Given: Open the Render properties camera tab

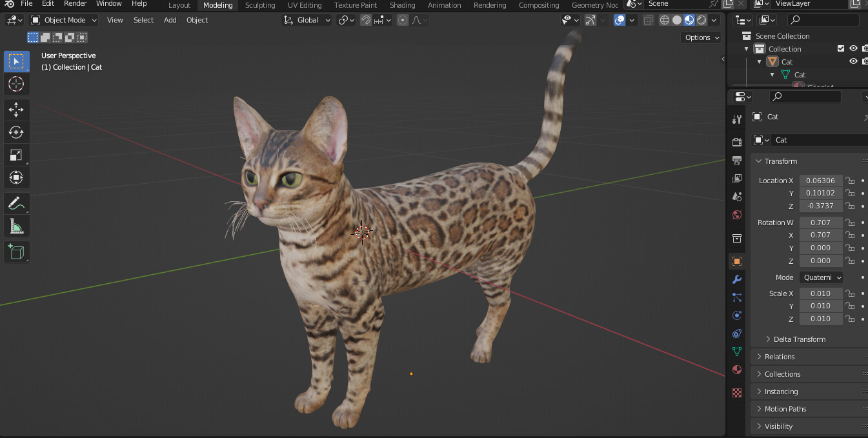Looking at the screenshot, I should (x=736, y=141).
